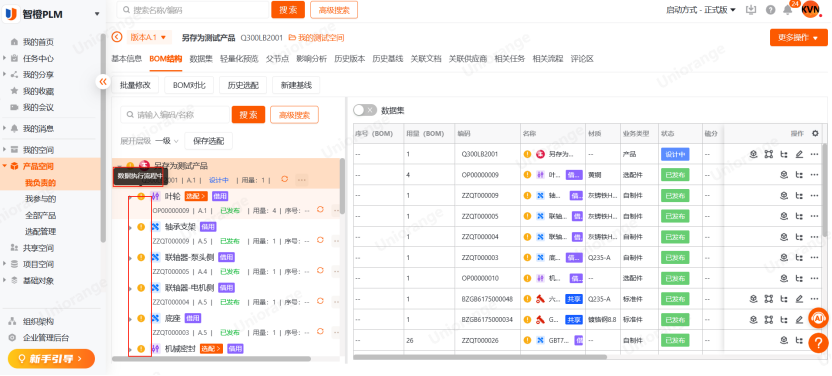Open the more (…) menu in row ZZQT000005
Image resolution: width=832 pixels, height=376 pixels.
814,216
